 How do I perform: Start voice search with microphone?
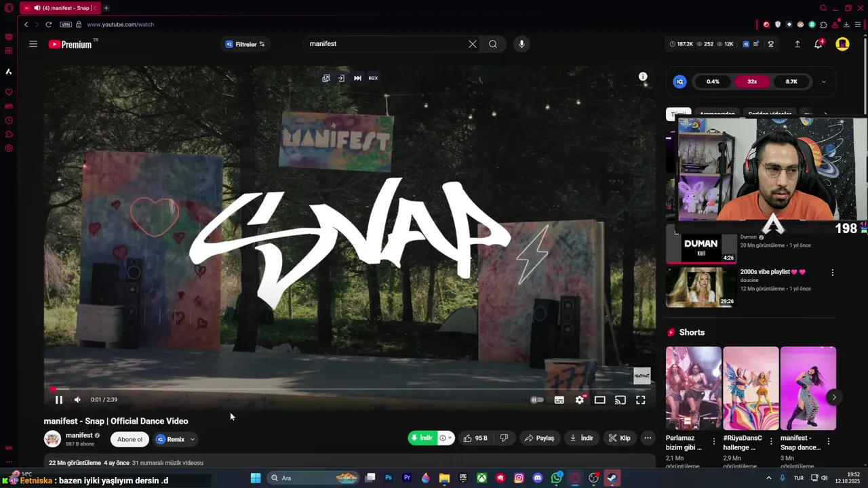click(x=521, y=44)
